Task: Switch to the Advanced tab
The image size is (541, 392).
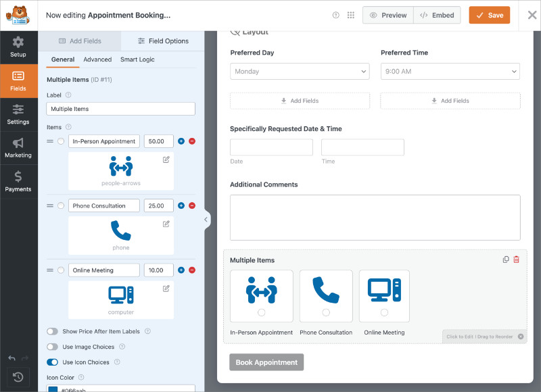Action: pyautogui.click(x=97, y=59)
